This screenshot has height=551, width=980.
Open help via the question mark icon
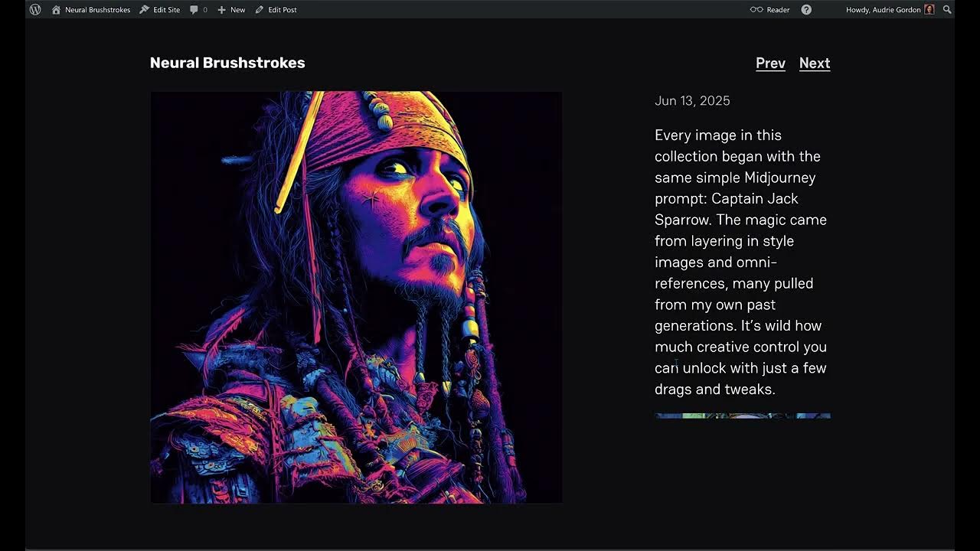(x=806, y=10)
